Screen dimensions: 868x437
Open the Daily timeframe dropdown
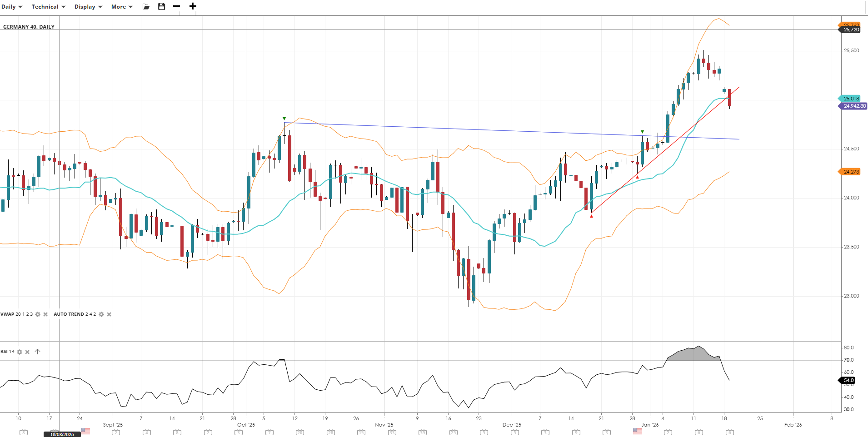tap(11, 7)
